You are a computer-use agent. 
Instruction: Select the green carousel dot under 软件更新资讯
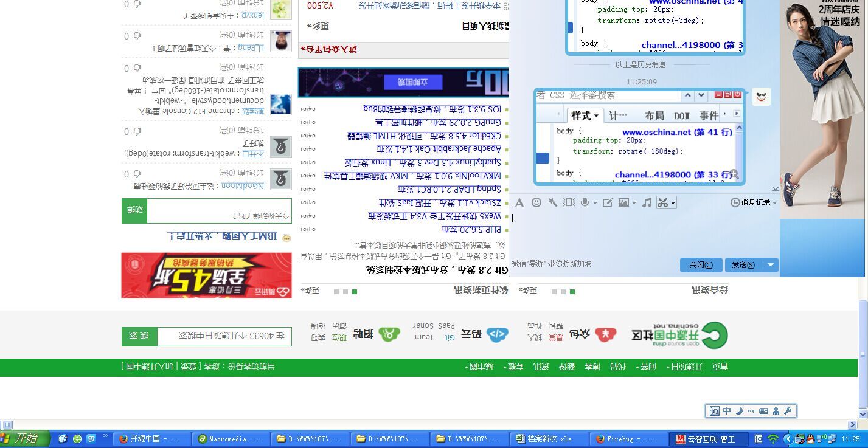[x=355, y=292]
